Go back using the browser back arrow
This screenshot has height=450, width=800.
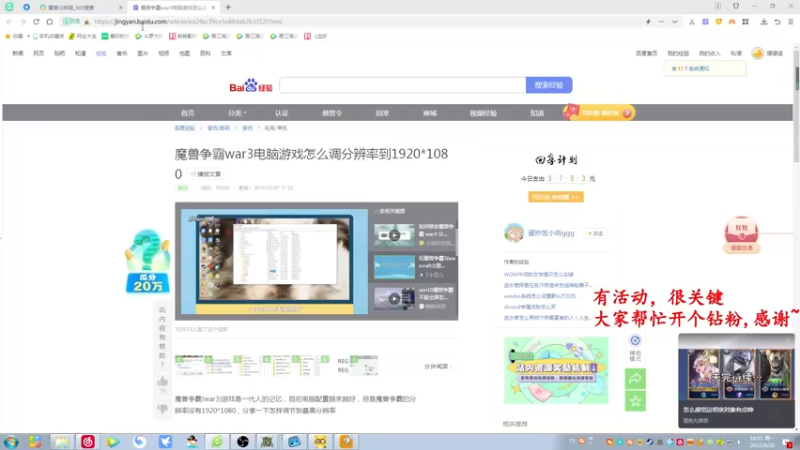point(9,22)
